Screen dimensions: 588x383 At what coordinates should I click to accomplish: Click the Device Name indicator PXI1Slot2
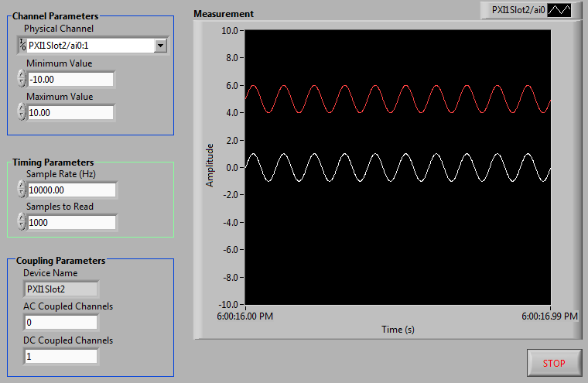[x=60, y=289]
